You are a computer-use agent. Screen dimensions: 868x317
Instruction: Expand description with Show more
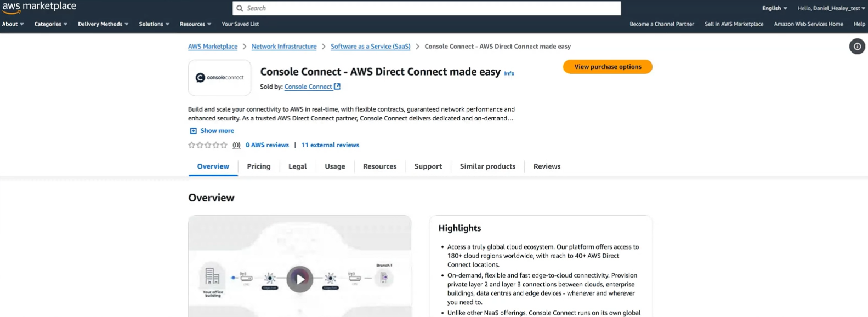(217, 131)
